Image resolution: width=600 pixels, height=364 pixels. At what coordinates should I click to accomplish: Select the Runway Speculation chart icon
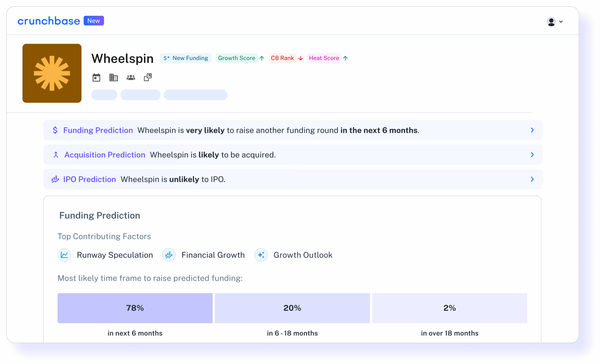point(64,255)
